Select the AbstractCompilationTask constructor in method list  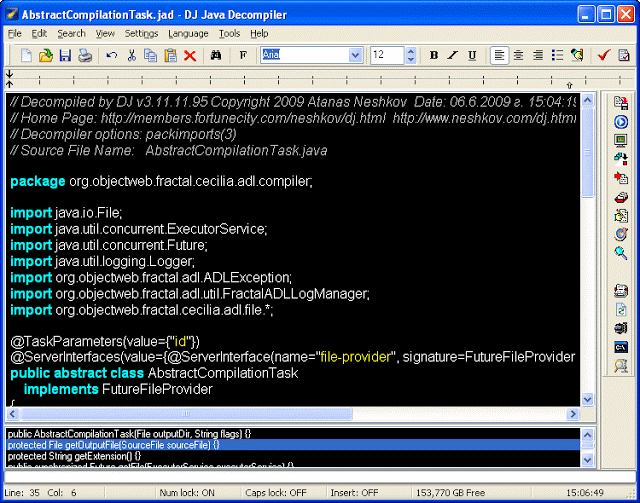[x=293, y=434]
